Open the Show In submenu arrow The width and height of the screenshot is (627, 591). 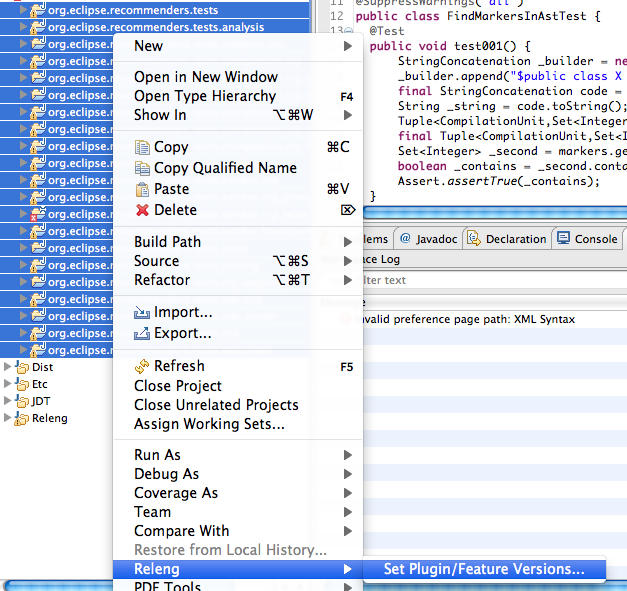[x=348, y=115]
